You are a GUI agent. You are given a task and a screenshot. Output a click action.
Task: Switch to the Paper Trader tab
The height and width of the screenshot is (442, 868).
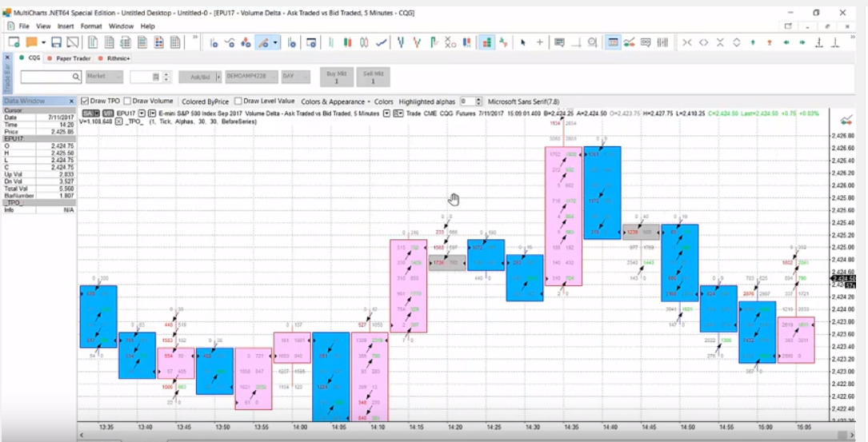pyautogui.click(x=72, y=58)
